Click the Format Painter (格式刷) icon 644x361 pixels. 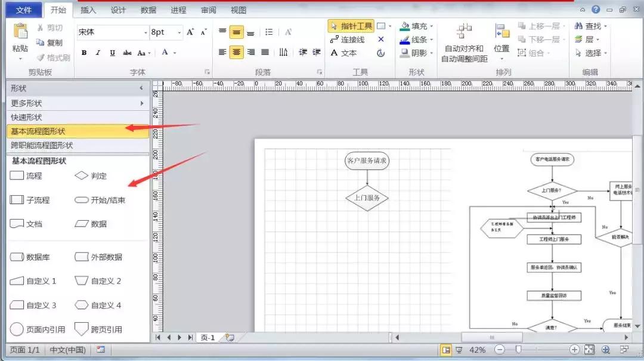41,58
